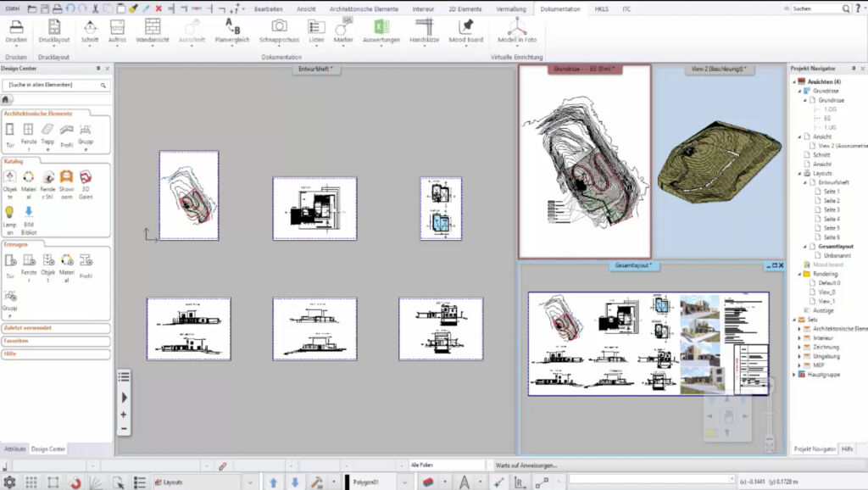Image resolution: width=868 pixels, height=490 pixels.
Task: Click the paintbrush format icon in top toolbar
Action: (x=133, y=8)
